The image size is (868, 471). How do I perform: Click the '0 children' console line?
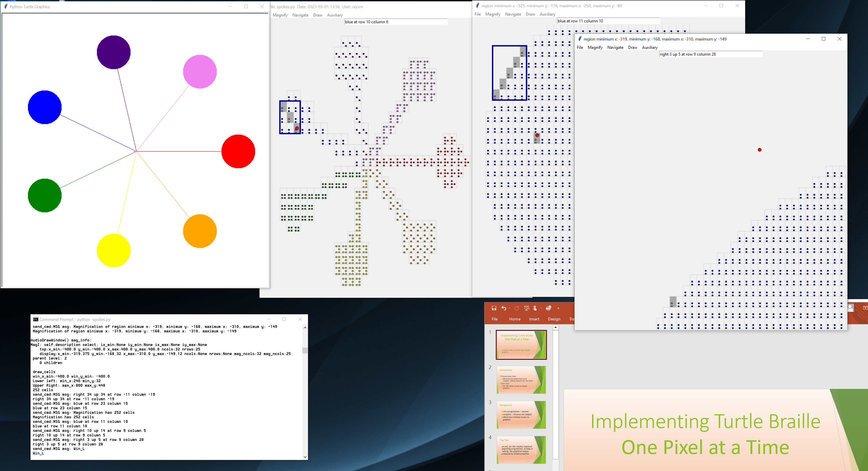pos(51,363)
